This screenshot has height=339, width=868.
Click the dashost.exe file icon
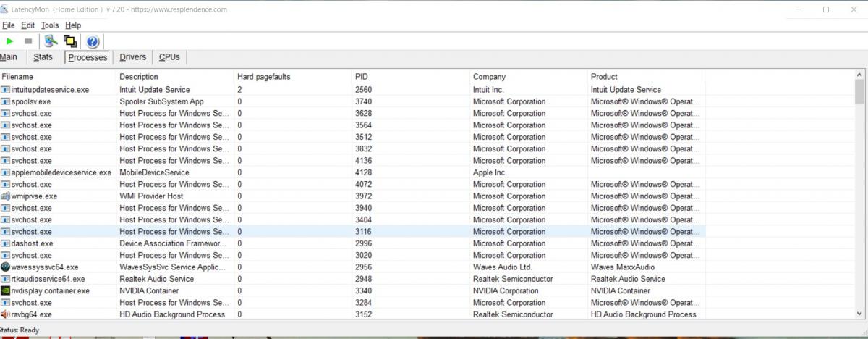coord(6,243)
